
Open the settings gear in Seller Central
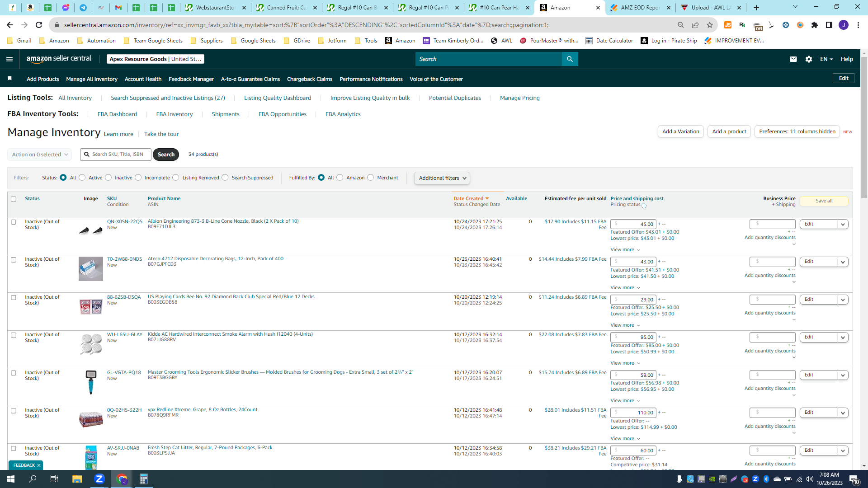[809, 59]
